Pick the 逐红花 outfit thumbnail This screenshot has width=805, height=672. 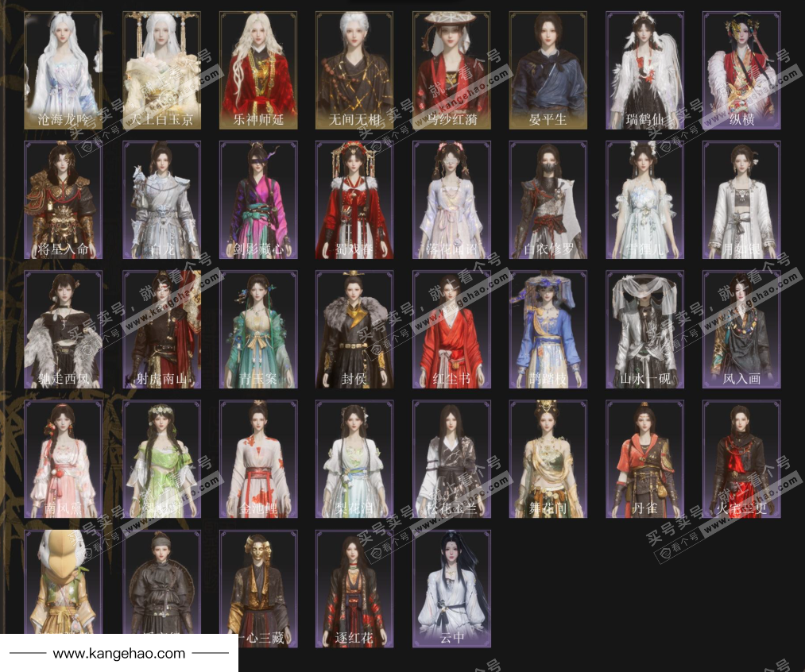click(354, 588)
